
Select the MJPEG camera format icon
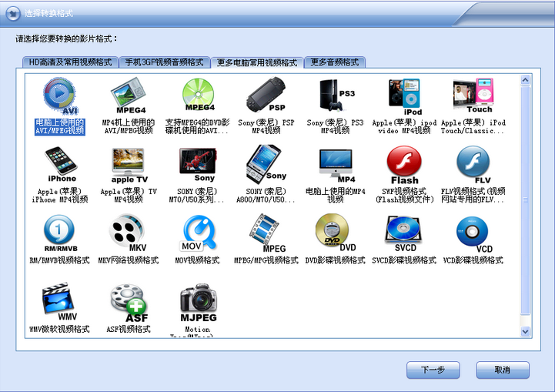coord(199,303)
